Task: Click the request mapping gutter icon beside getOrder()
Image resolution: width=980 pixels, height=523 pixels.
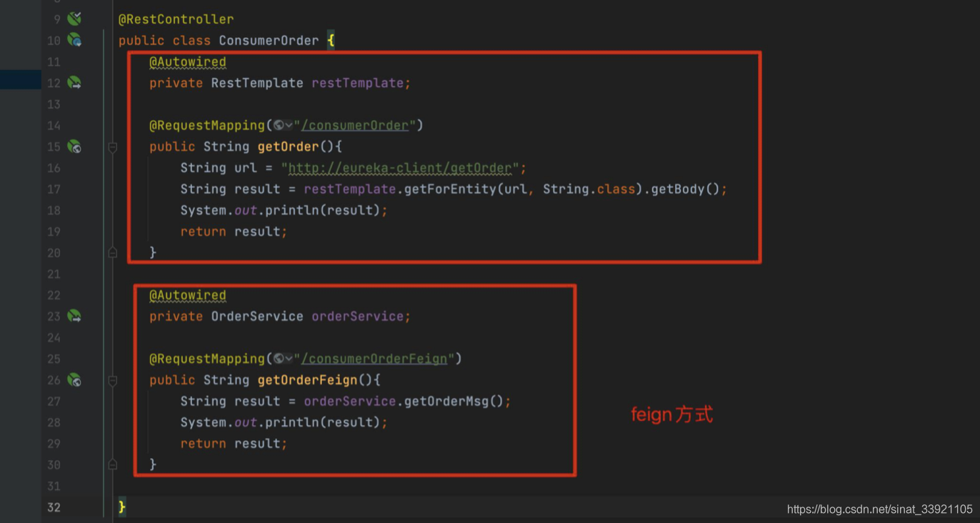Action: (x=74, y=146)
